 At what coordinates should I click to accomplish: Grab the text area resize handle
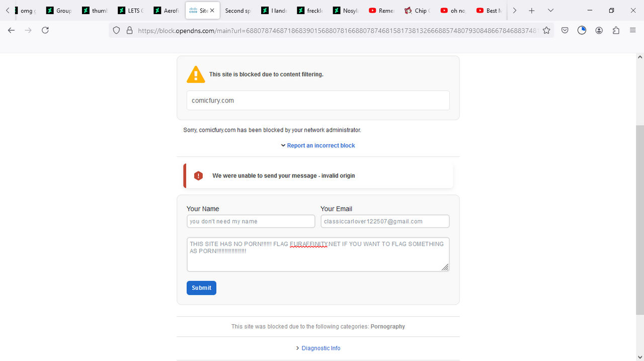pyautogui.click(x=445, y=267)
